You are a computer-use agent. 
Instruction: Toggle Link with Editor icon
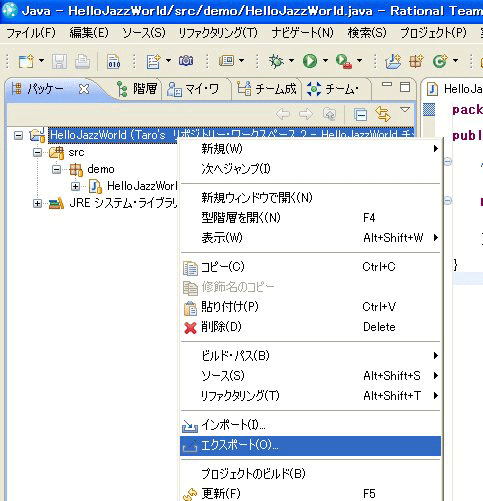383,114
